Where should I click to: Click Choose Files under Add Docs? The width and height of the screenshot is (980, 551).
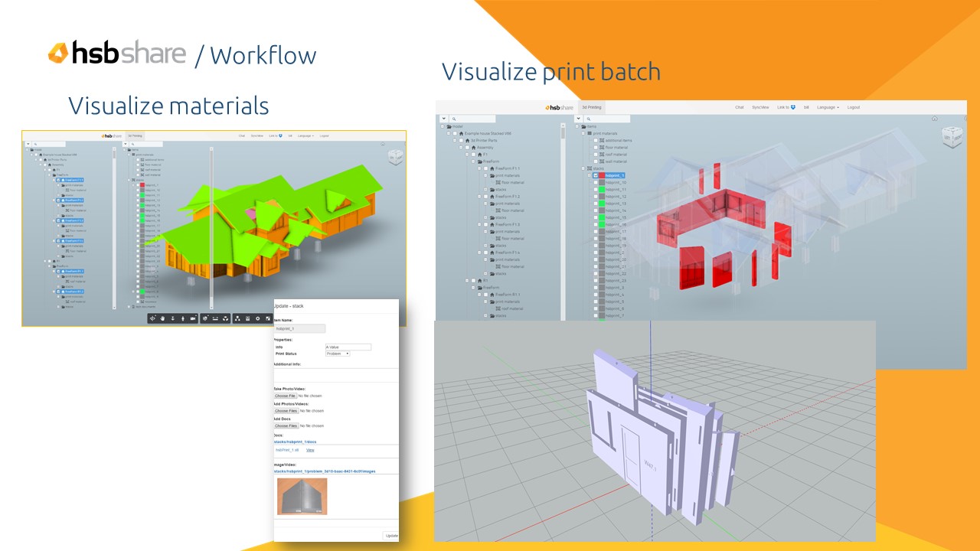[x=286, y=425]
